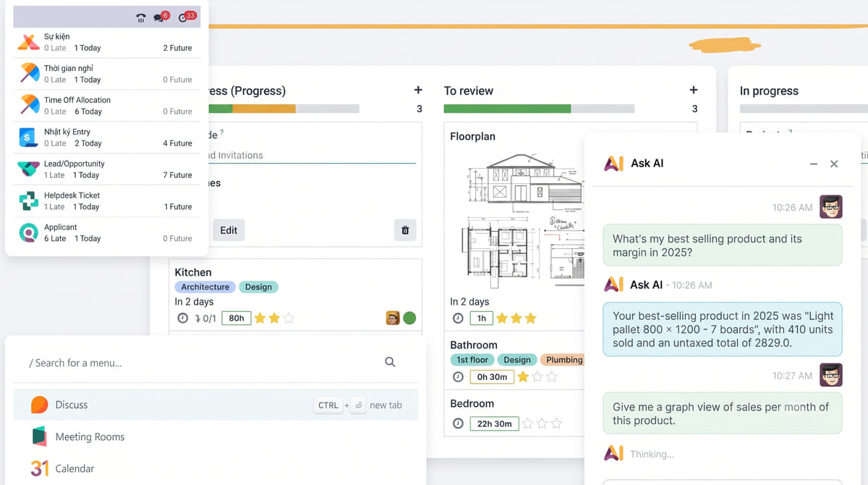This screenshot has width=868, height=485.
Task: Minimize the Ask AI chat window
Action: coord(814,164)
